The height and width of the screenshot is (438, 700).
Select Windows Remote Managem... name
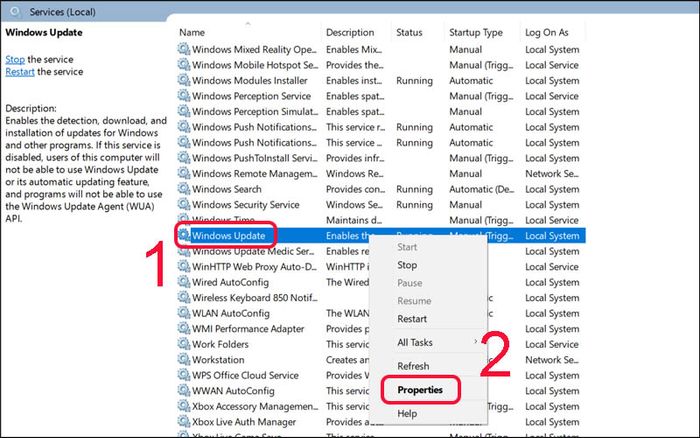pyautogui.click(x=254, y=174)
